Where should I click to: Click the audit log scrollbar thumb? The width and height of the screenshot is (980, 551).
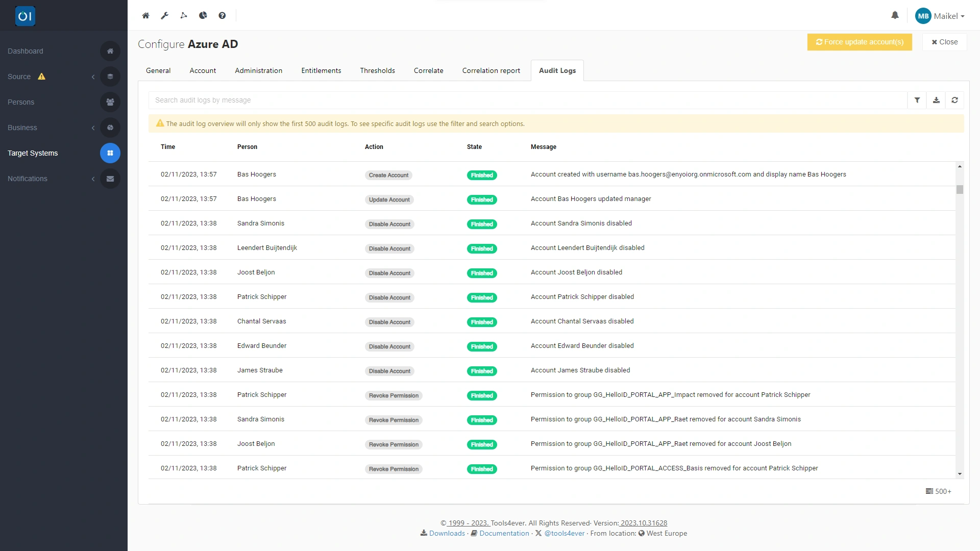(x=960, y=189)
